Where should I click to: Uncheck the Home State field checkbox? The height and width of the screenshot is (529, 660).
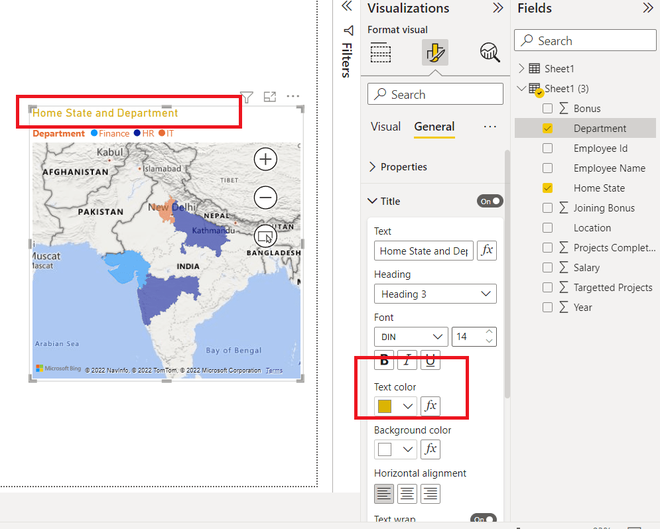tap(547, 188)
